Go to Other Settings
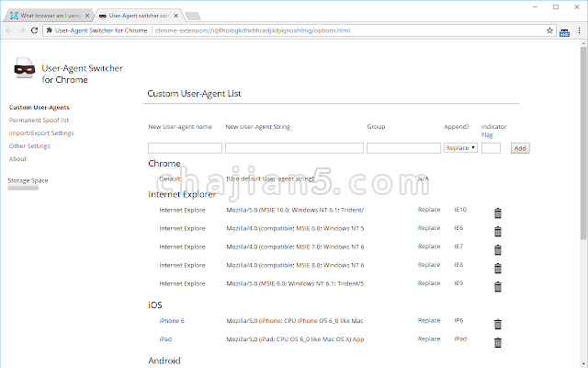588x368 pixels. pos(29,145)
